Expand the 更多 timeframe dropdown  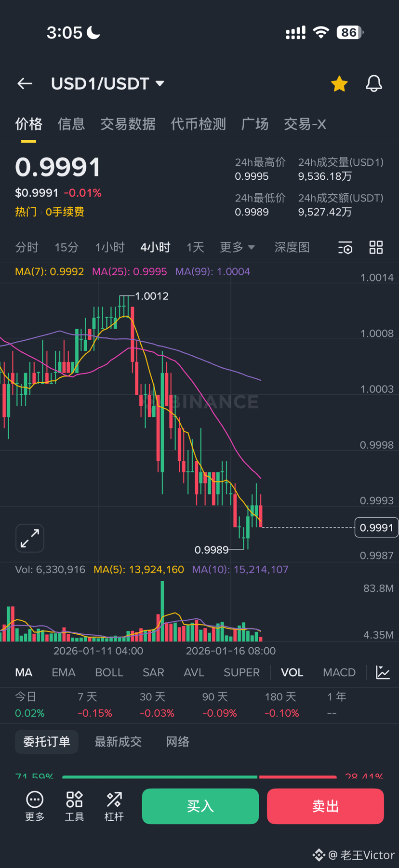237,247
